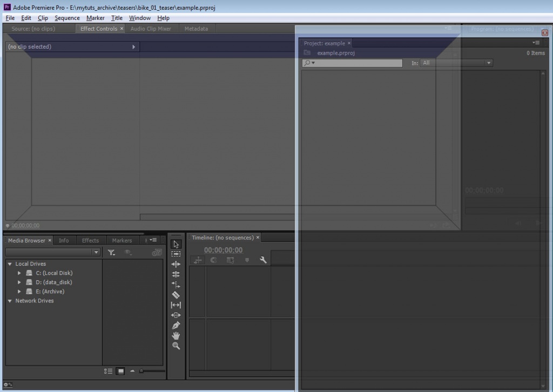Open the File menu
The height and width of the screenshot is (392, 553).
(10, 18)
